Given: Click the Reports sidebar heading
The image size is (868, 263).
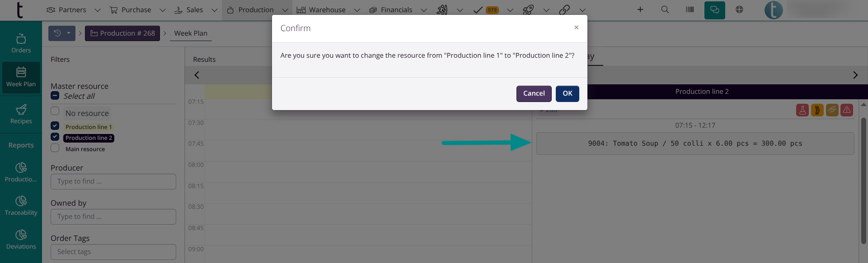Looking at the screenshot, I should [21, 145].
